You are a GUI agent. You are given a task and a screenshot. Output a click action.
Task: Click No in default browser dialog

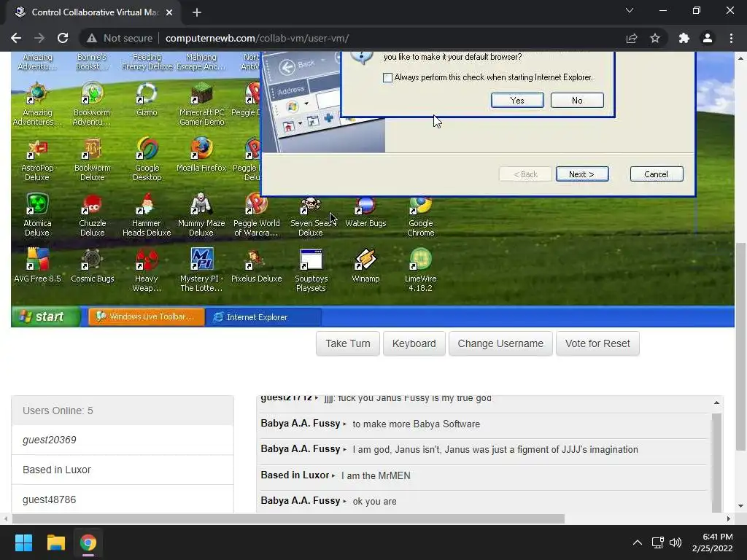point(577,101)
